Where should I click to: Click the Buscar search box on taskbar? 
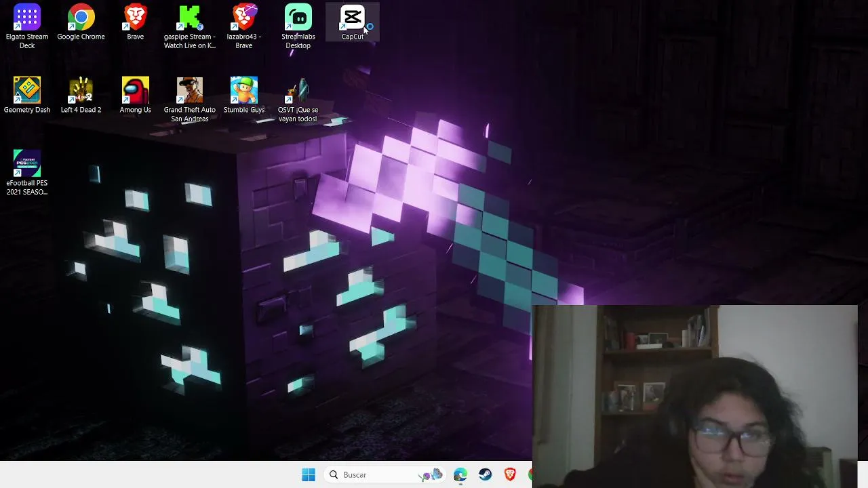pos(384,475)
